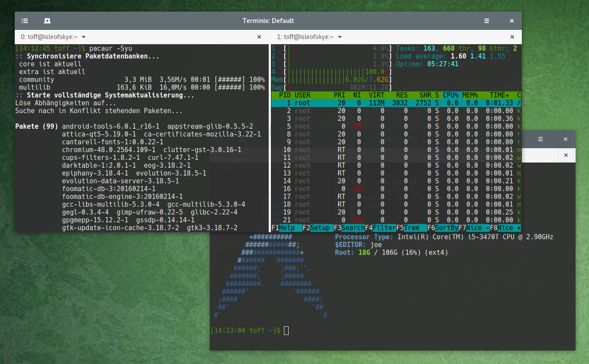Viewport: 589px width, 364px height.
Task: Open the session list icon in Terminix header
Action: (25, 21)
